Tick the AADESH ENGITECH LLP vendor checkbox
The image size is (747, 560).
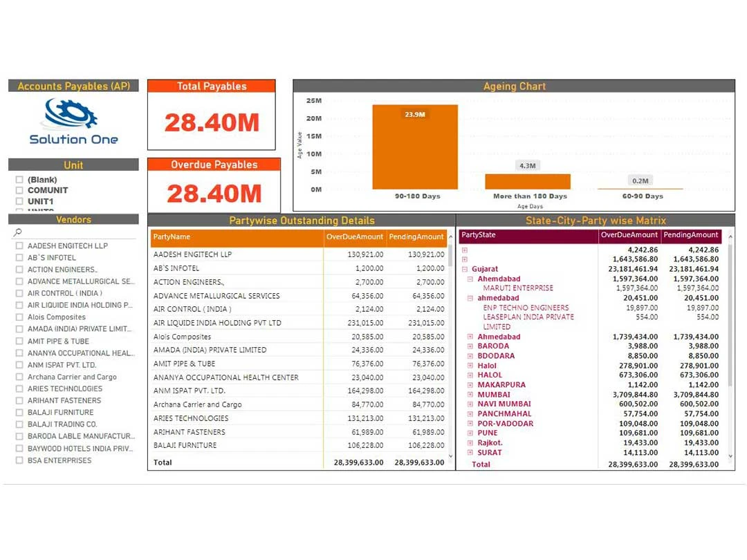click(x=20, y=246)
